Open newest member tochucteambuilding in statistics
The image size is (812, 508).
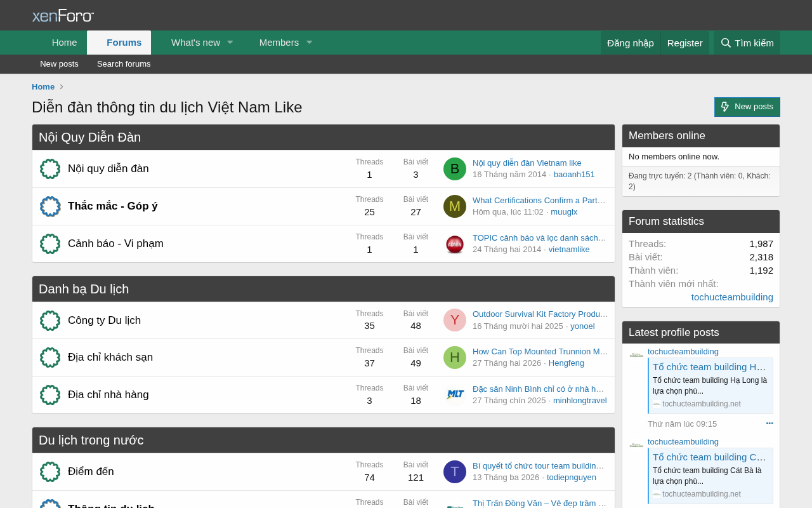pos(732,297)
